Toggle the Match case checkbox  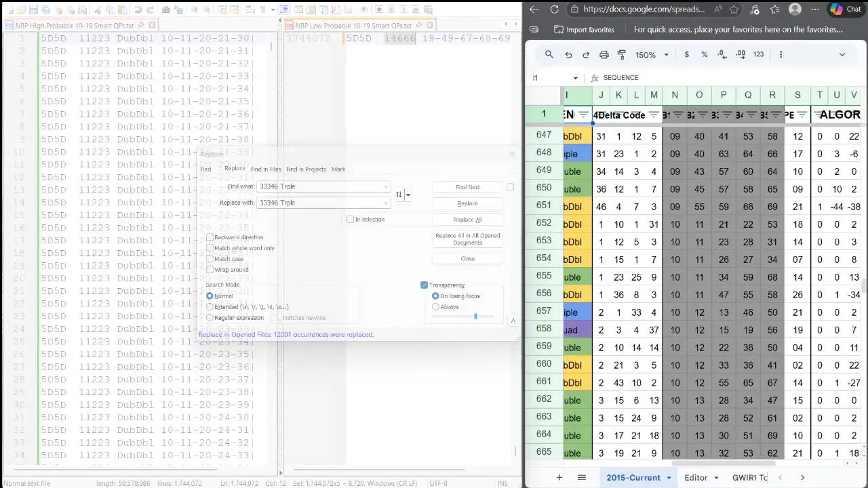[210, 259]
